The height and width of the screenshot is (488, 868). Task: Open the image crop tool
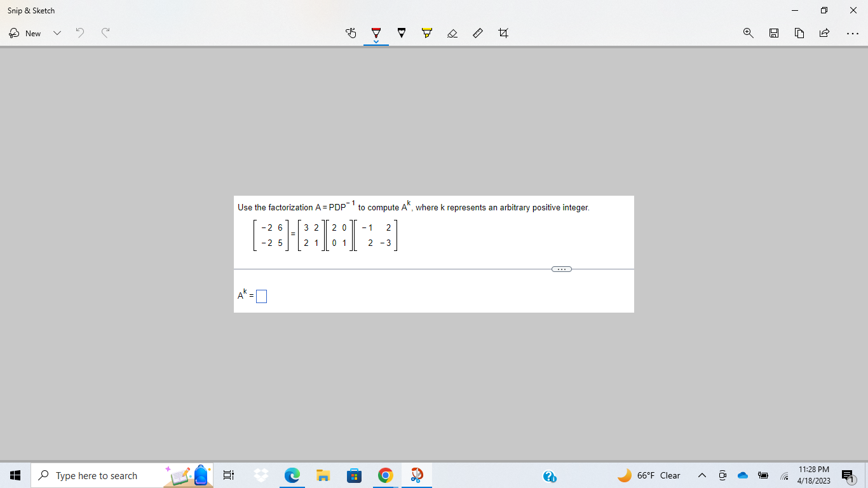coord(503,33)
